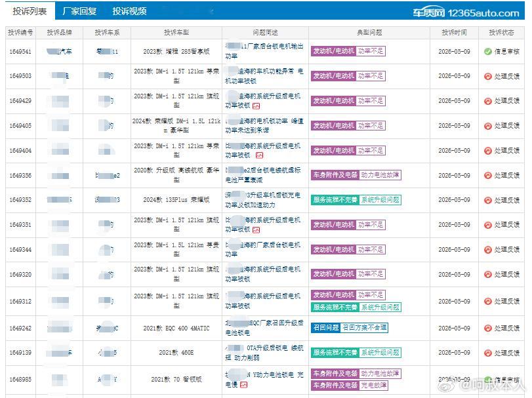Open complaint number 1649405
Viewport: 532px width, 398px height.
tap(20, 126)
